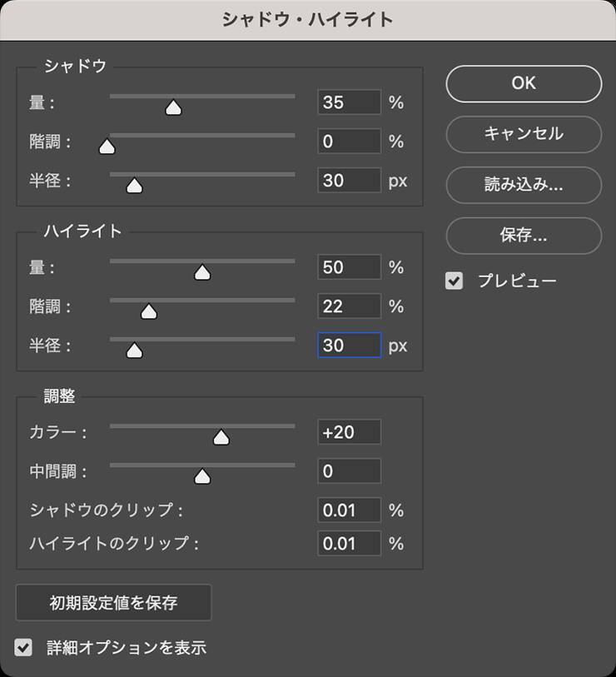Screen dimensions: 616x677
Task: Uncheck 詳細オプションを表示 checkbox
Action: click(24, 647)
